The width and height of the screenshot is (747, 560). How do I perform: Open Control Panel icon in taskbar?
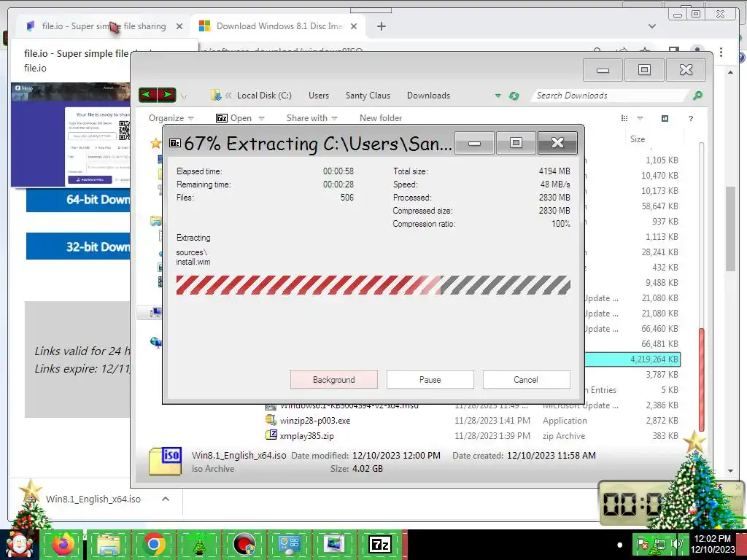pos(290,545)
